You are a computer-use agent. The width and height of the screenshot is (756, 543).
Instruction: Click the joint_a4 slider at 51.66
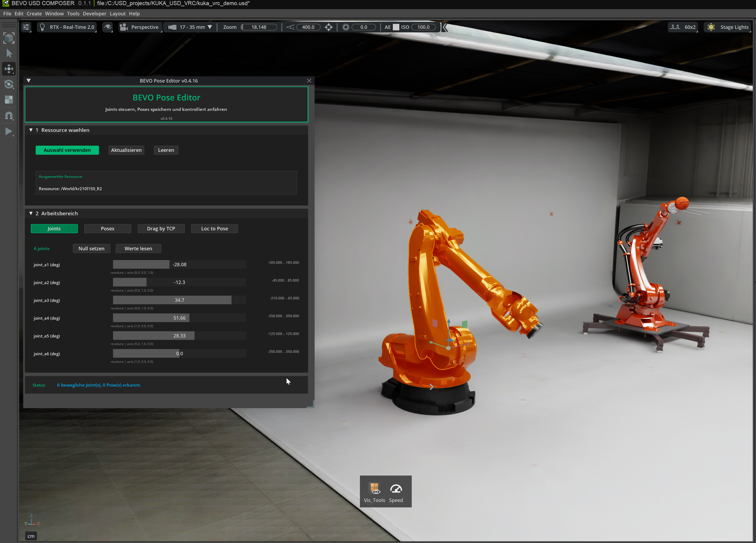click(179, 318)
